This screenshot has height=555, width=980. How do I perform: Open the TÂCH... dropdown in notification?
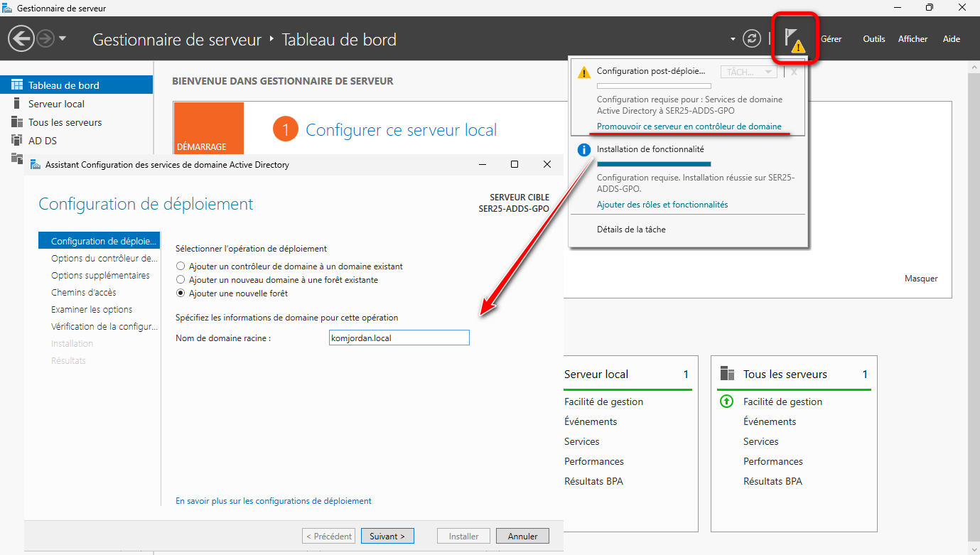pos(748,72)
